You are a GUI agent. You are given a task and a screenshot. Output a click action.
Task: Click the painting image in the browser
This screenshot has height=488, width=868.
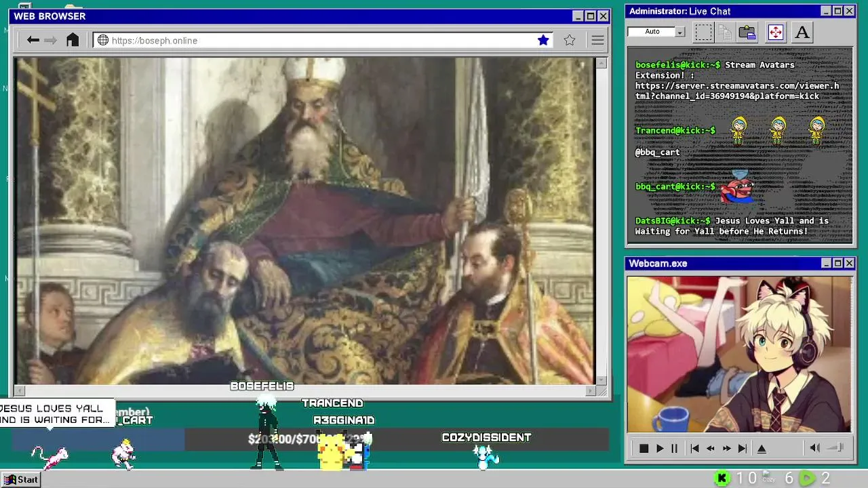(304, 221)
